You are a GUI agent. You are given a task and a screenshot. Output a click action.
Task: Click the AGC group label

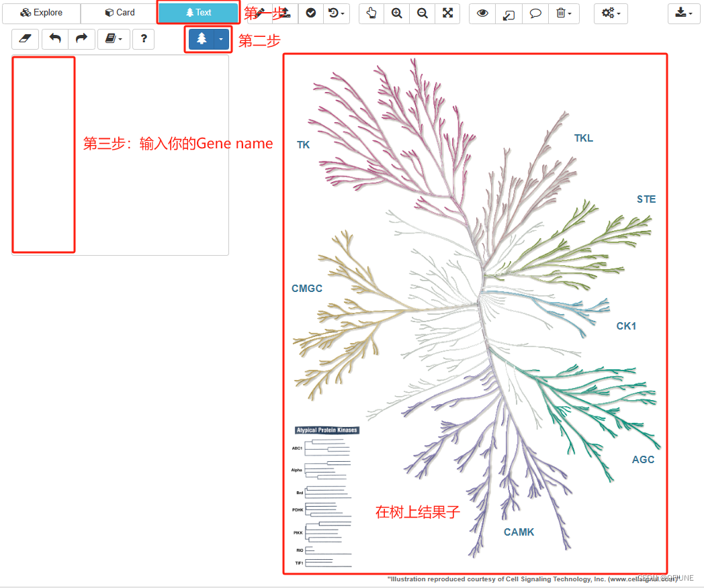tap(643, 460)
